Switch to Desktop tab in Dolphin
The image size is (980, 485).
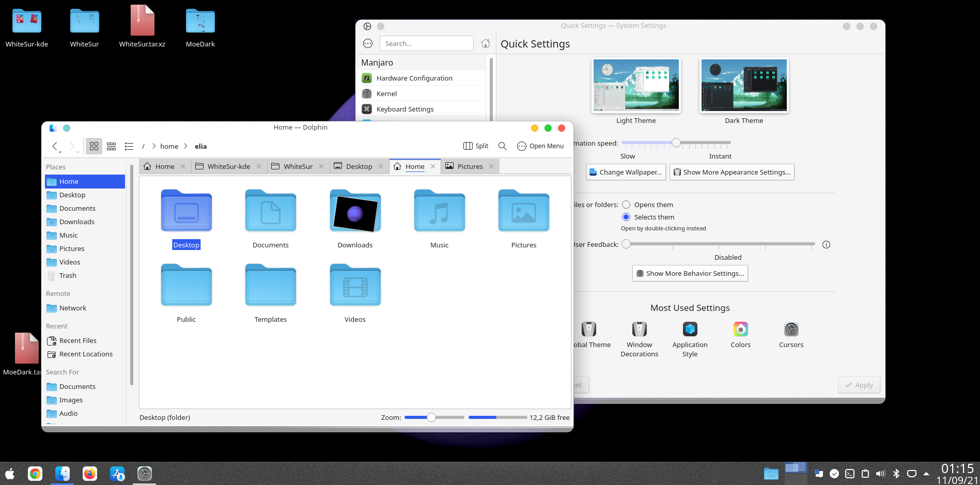[x=359, y=166]
